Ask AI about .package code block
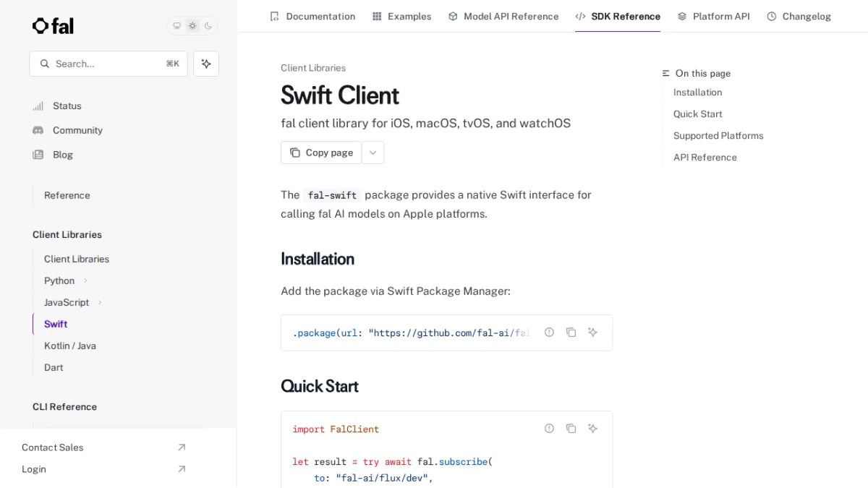 point(592,333)
